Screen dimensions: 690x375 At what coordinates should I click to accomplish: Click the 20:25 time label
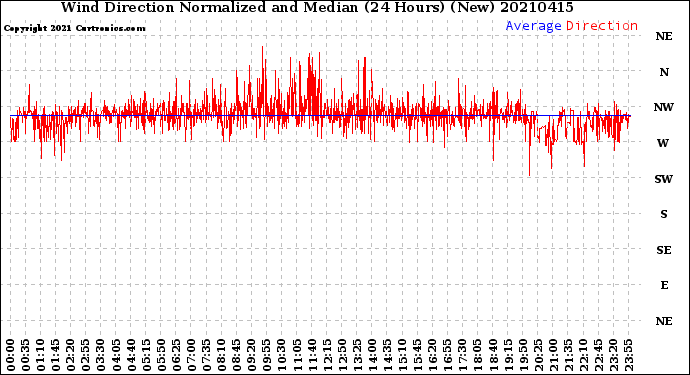538,355
